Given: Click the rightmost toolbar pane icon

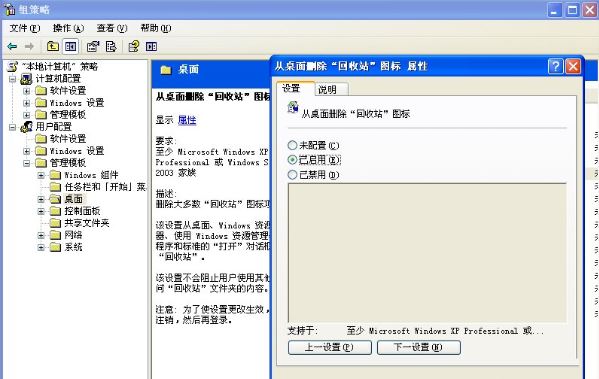Looking at the screenshot, I should [151, 47].
